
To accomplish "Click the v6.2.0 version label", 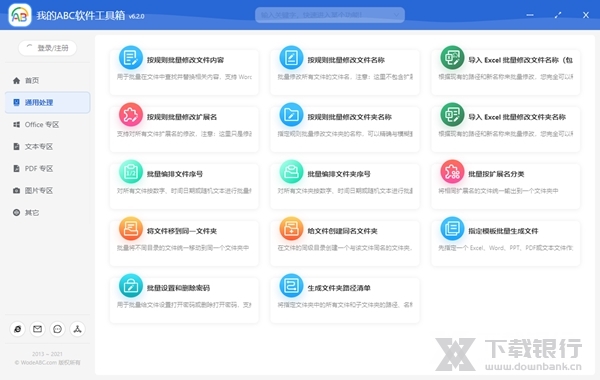I will pyautogui.click(x=137, y=16).
